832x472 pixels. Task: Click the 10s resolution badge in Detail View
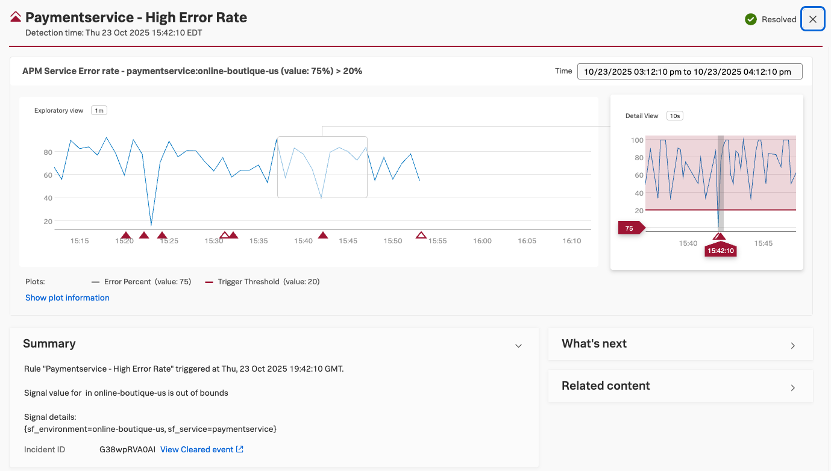[675, 116]
